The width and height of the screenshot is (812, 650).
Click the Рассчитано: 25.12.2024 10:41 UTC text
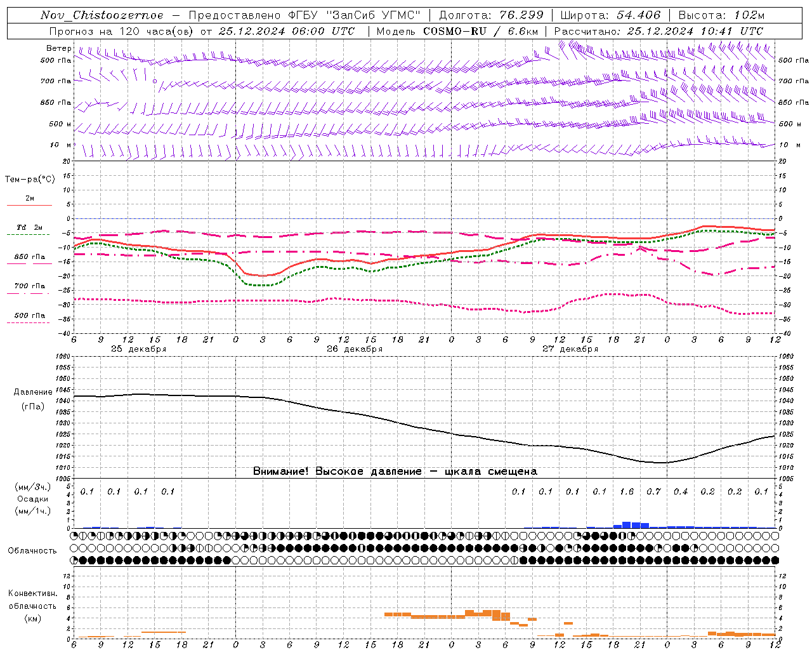pyautogui.click(x=658, y=31)
